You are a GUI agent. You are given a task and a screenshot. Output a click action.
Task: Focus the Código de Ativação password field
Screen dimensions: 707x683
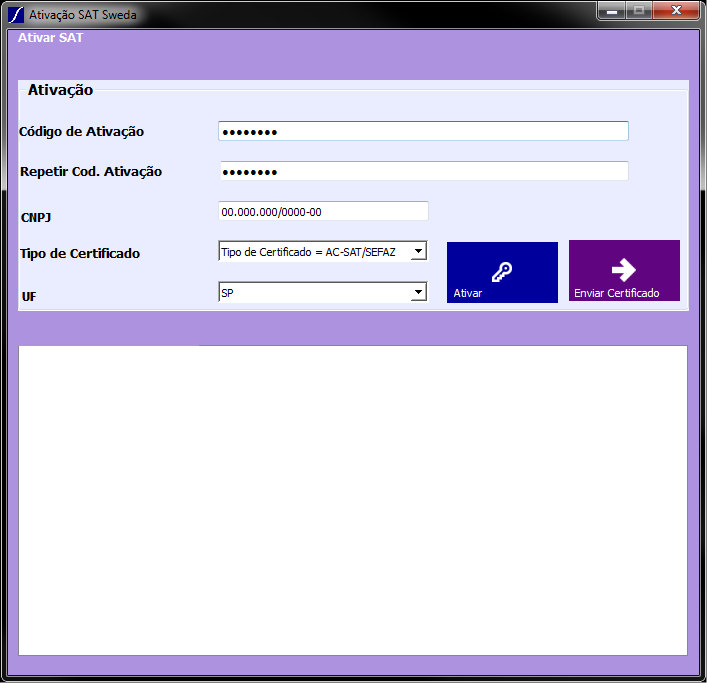tap(423, 131)
